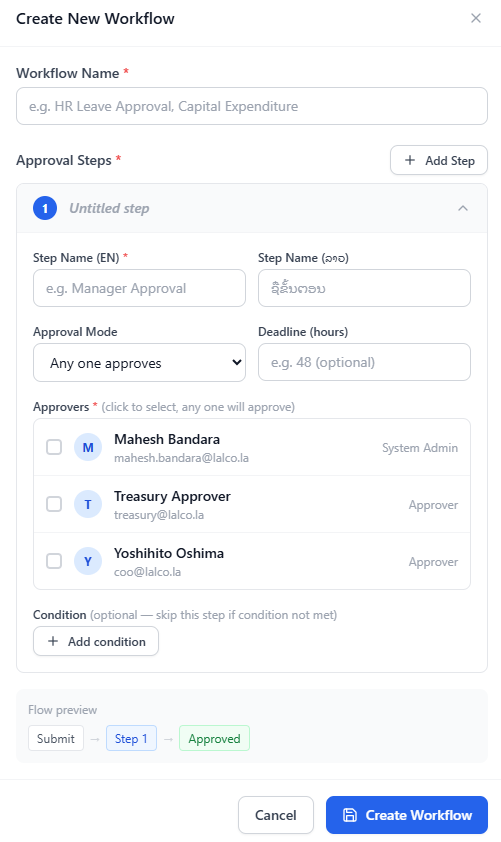Screen dimensions: 501x842
Task: Check the Yoshihito Oshima approver checkbox
Action: (54, 561)
